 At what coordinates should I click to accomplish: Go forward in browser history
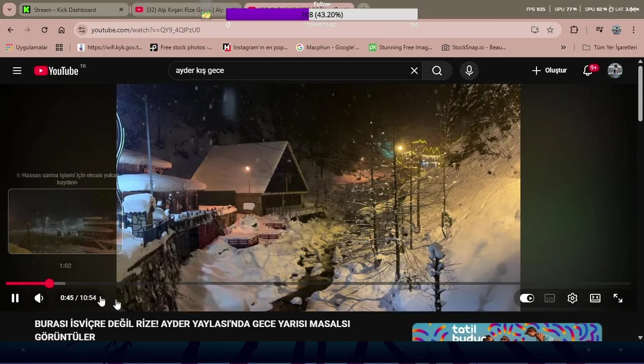point(27,30)
